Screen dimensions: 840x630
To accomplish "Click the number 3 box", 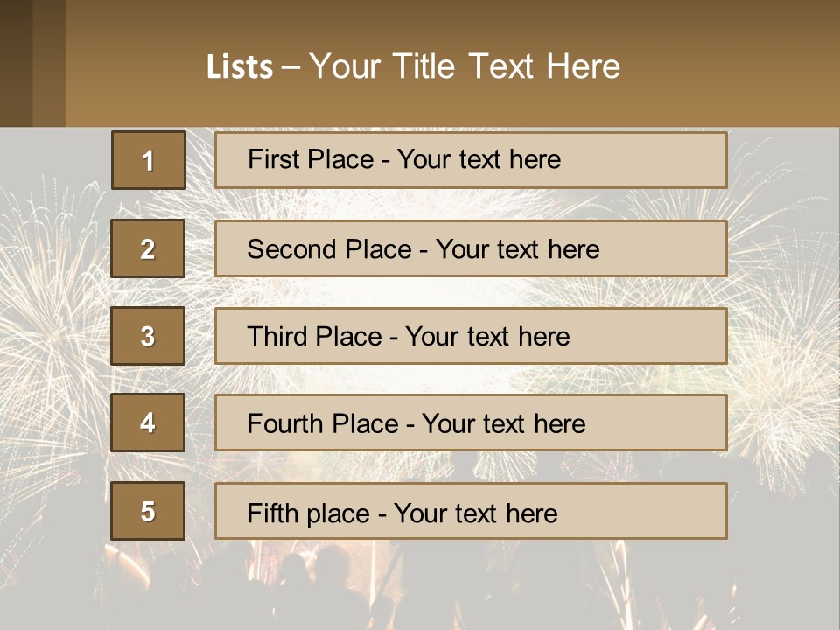I will (x=148, y=336).
